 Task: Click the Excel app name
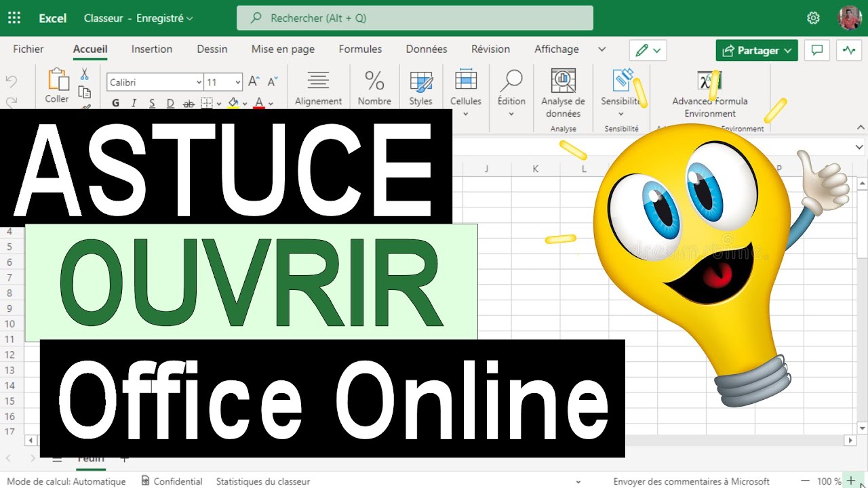pyautogui.click(x=53, y=18)
